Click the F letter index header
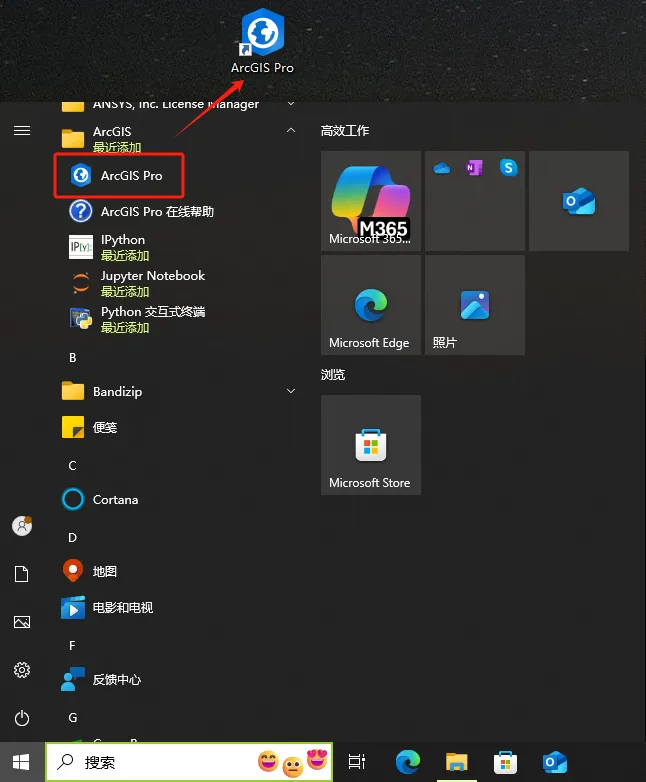Screen dimensions: 646x782 (x=73, y=645)
